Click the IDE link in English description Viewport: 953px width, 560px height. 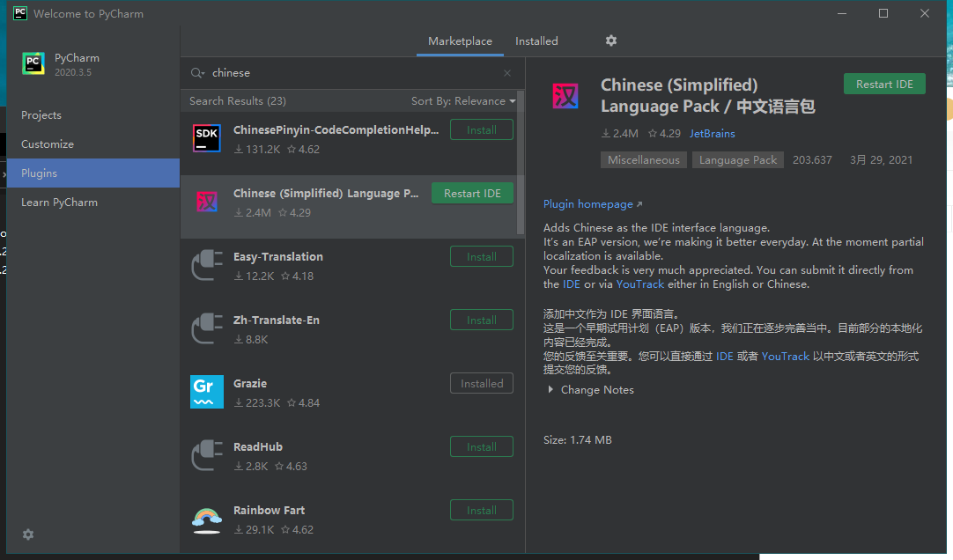[572, 284]
